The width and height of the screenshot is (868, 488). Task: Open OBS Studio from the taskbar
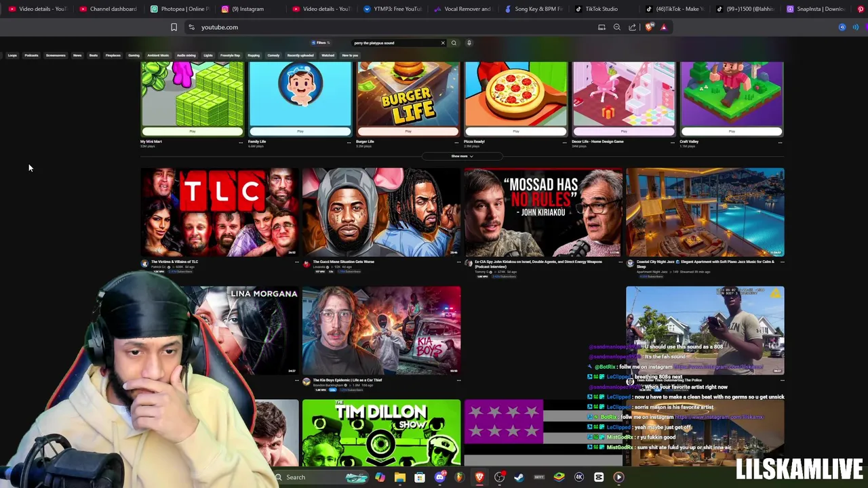coord(499,477)
